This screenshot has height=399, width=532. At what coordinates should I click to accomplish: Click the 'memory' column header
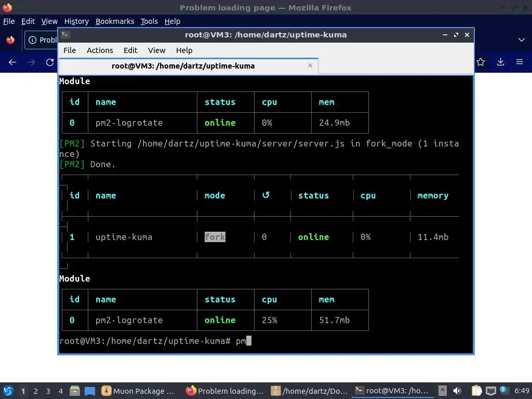433,195
